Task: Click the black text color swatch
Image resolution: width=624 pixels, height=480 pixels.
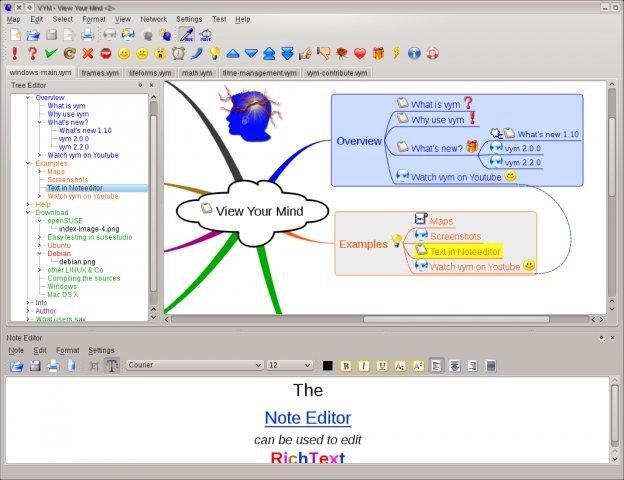Action: (x=328, y=366)
